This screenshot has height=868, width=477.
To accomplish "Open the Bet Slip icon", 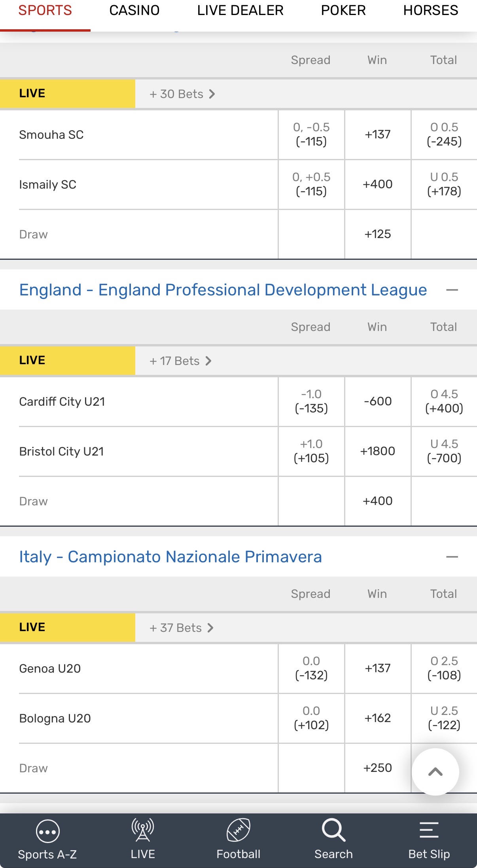I will click(429, 830).
